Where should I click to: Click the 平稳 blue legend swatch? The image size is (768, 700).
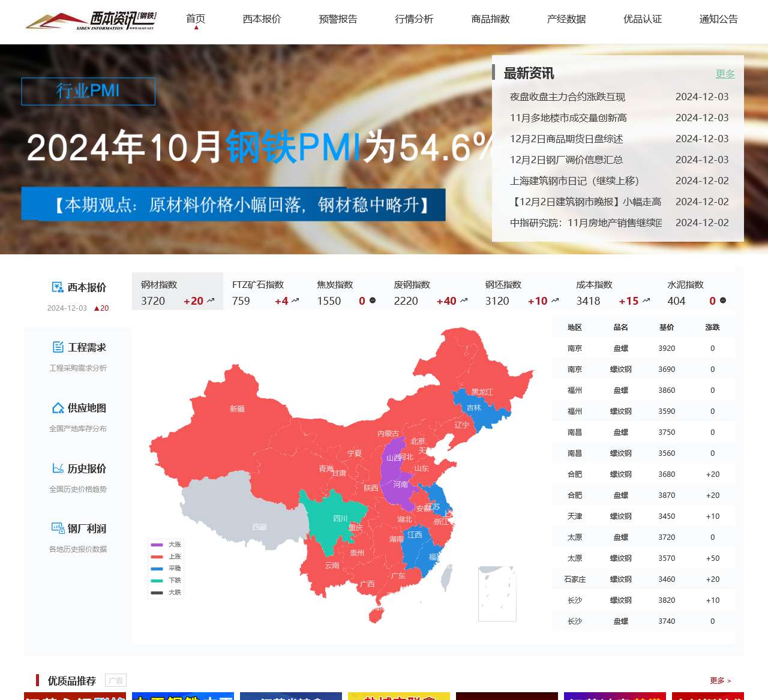point(157,569)
